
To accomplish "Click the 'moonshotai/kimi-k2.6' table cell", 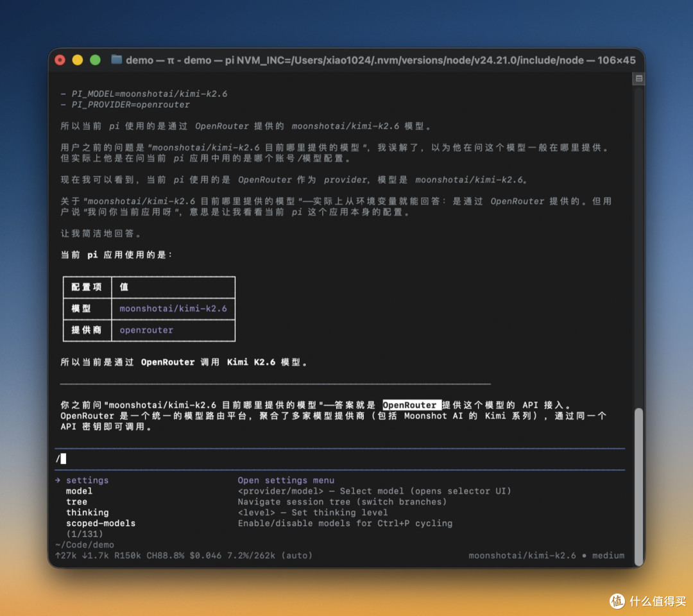I will [173, 309].
